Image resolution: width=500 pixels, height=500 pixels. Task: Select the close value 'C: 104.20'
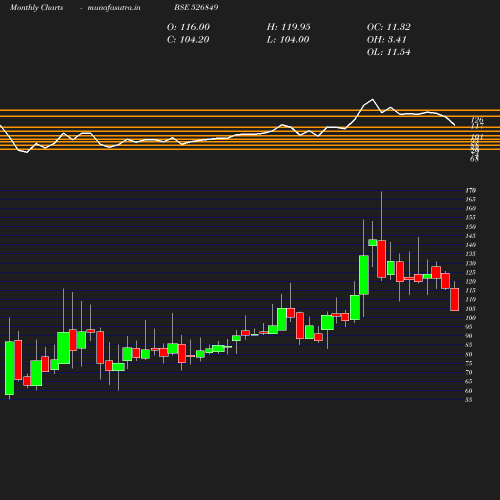pyautogui.click(x=188, y=40)
